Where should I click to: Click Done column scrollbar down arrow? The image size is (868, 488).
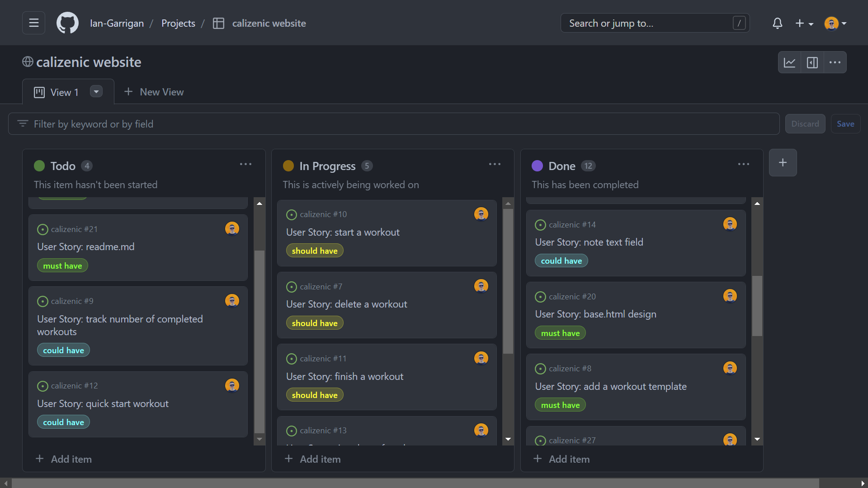757,439
